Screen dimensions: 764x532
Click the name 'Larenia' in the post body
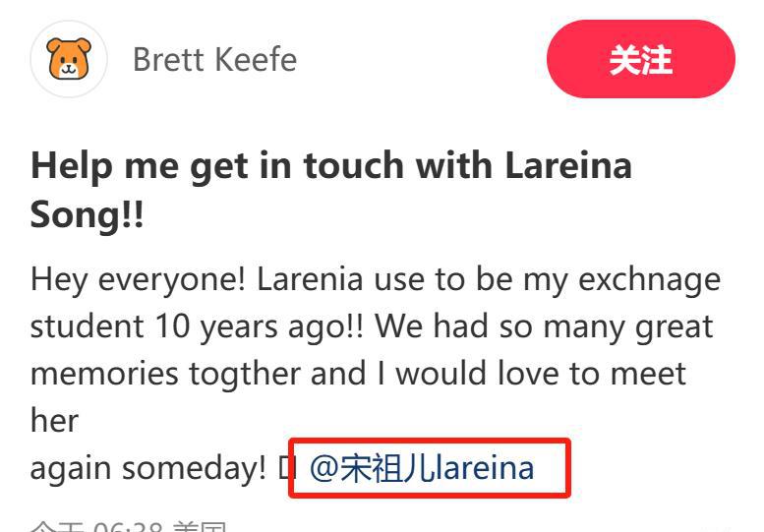(x=310, y=280)
